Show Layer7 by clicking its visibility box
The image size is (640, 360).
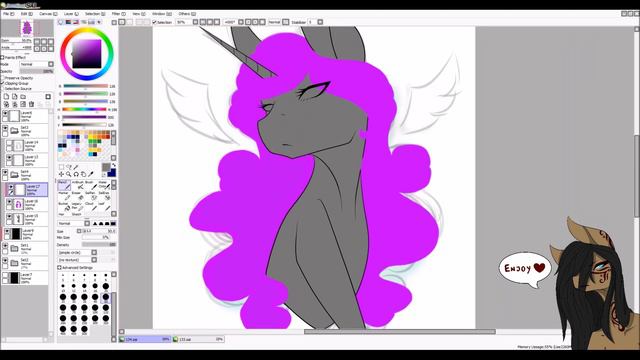(x=5, y=276)
